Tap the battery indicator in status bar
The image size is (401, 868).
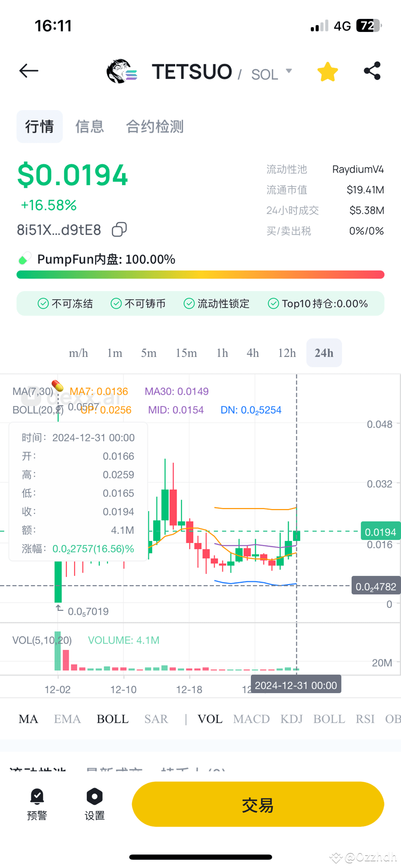pyautogui.click(x=369, y=26)
